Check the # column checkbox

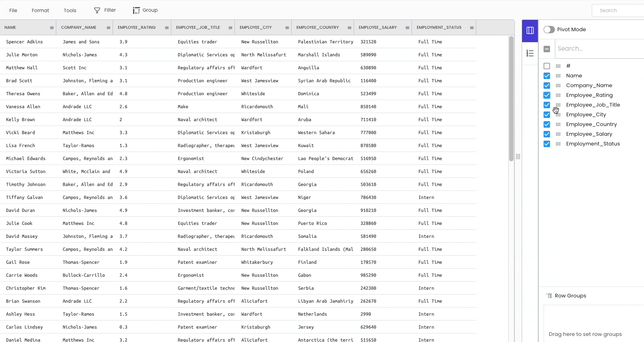click(547, 66)
